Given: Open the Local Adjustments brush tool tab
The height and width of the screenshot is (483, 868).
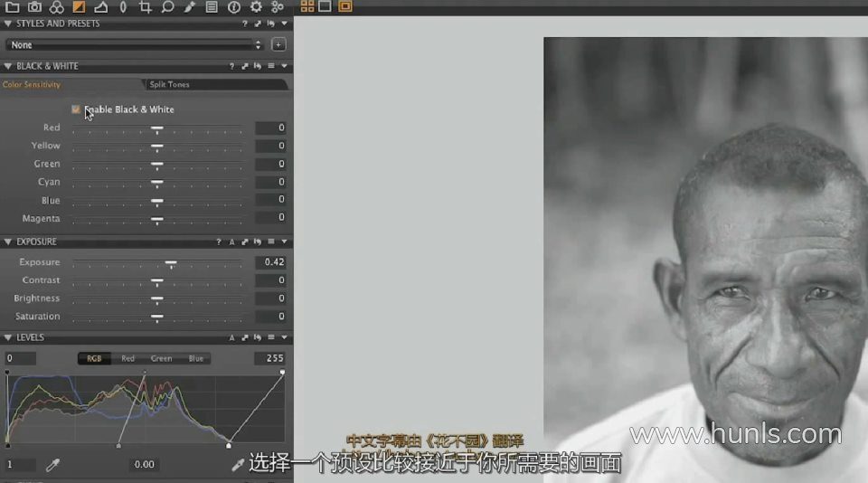Looking at the screenshot, I should pyautogui.click(x=189, y=6).
